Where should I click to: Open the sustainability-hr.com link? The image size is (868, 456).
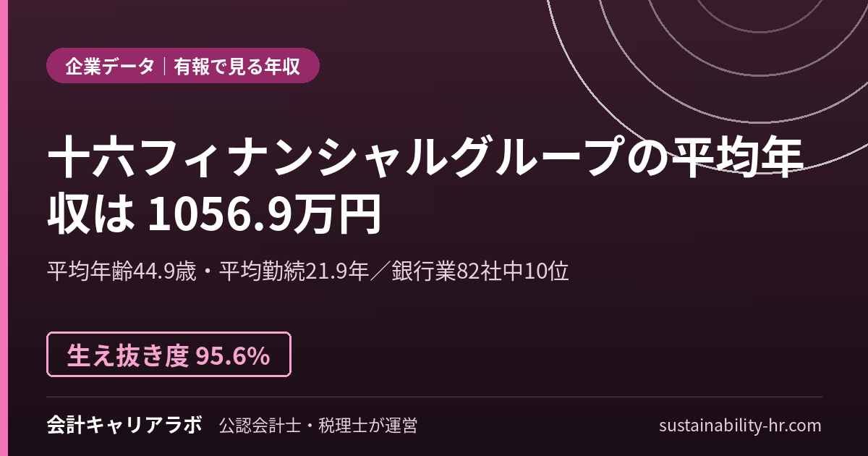point(740,425)
